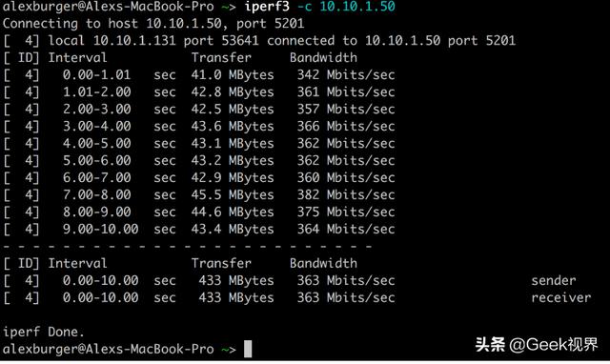610x364 pixels.
Task: Click the 'sender' label in summary
Action: pos(553,280)
